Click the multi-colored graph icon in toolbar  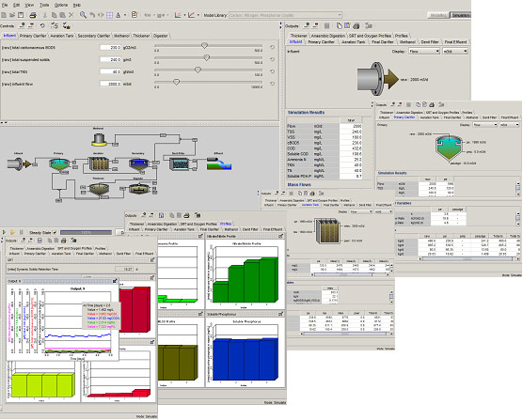tap(178, 15)
